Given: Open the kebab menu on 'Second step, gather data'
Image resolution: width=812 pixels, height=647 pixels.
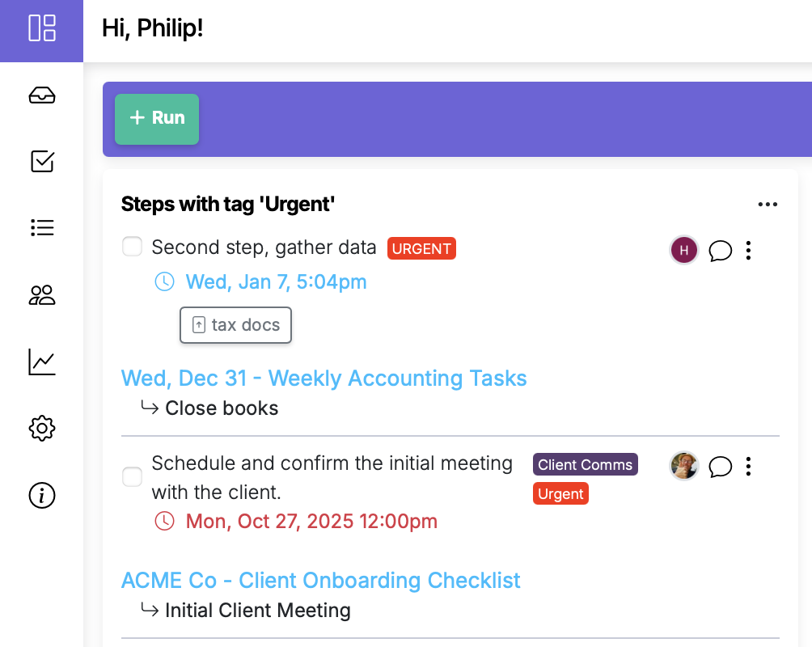Looking at the screenshot, I should [748, 251].
